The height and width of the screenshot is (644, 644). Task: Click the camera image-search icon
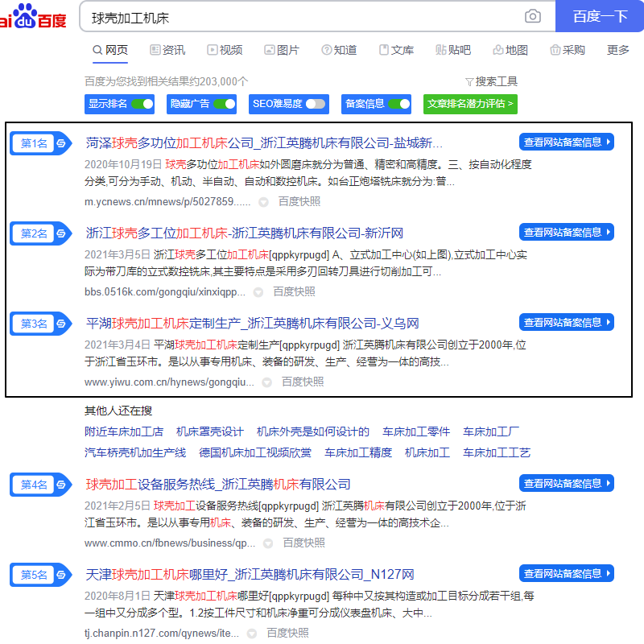tap(533, 16)
